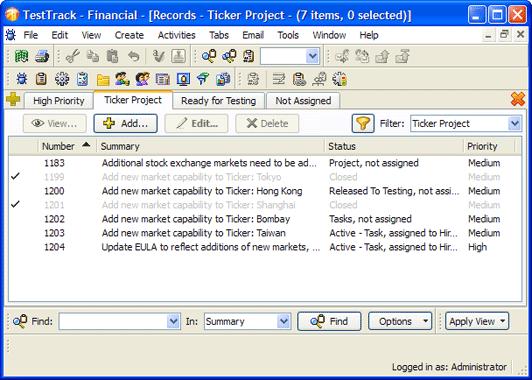532x380 pixels.
Task: Open the defects list via the bug icon
Action: coord(22,79)
